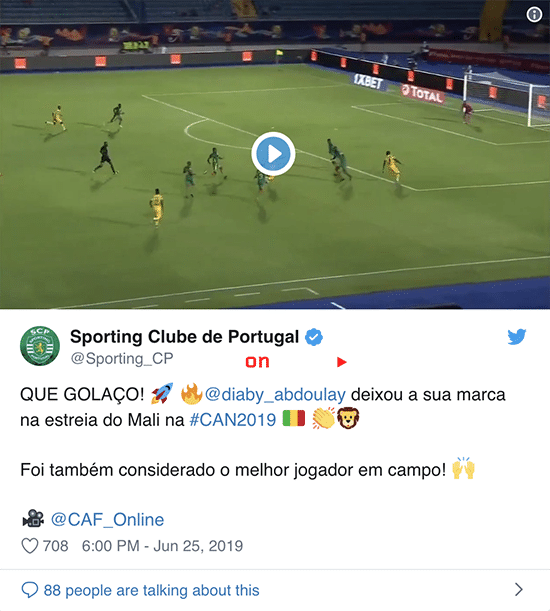
Task: Click the speech bubble reply icon
Action: (30, 590)
